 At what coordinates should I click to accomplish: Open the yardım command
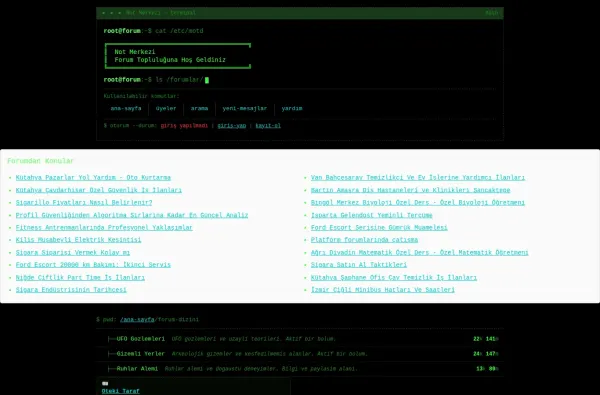pyautogui.click(x=292, y=109)
